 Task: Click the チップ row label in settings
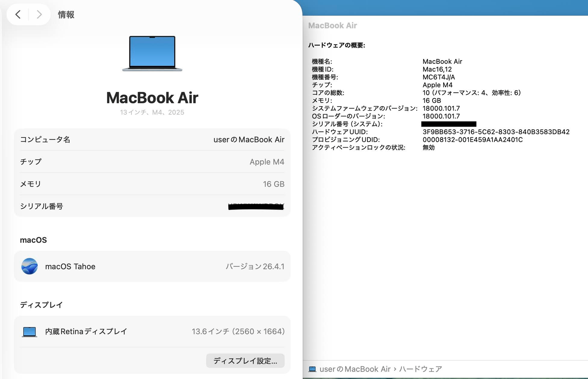pyautogui.click(x=31, y=161)
